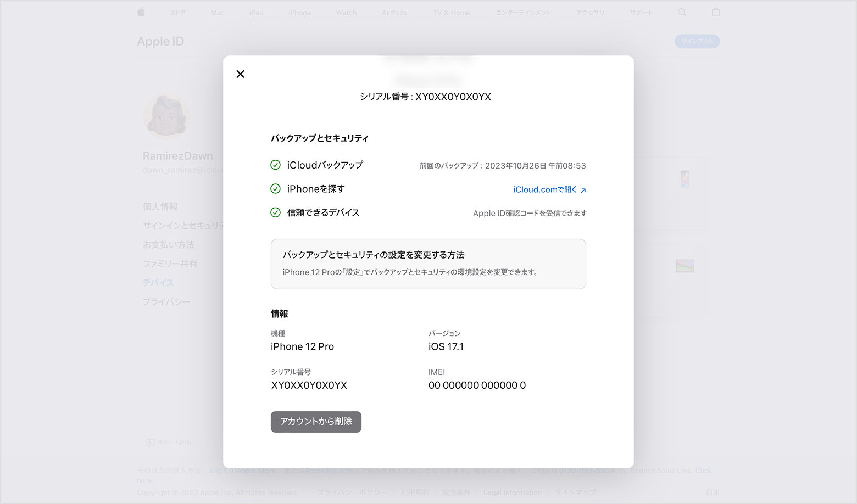Click the Apple logo in navigation bar
This screenshot has width=857, height=504.
click(141, 12)
